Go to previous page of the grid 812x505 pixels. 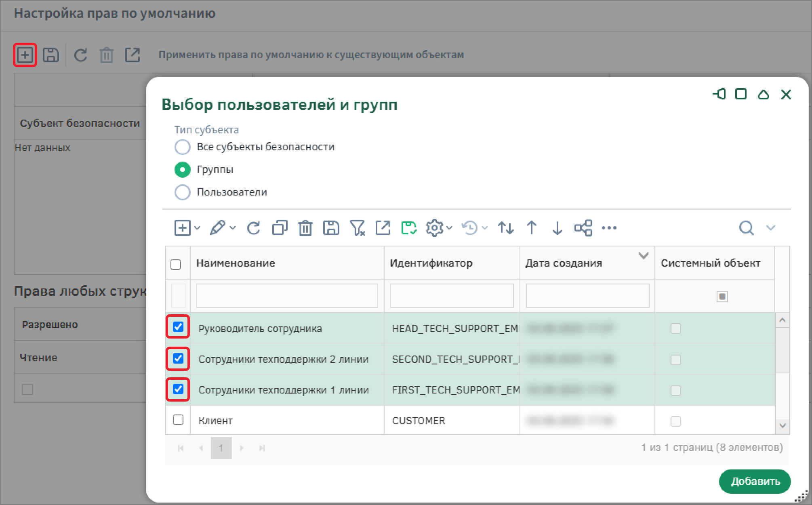click(201, 448)
